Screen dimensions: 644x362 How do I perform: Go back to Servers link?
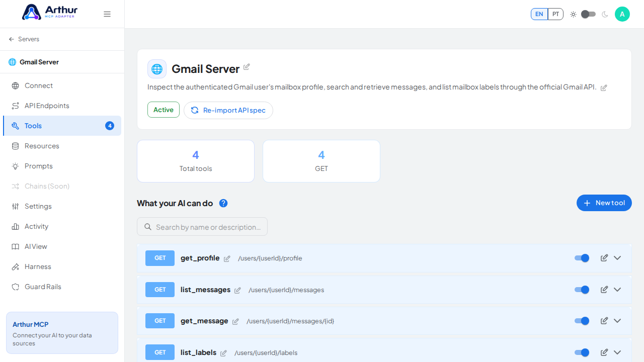[24, 39]
